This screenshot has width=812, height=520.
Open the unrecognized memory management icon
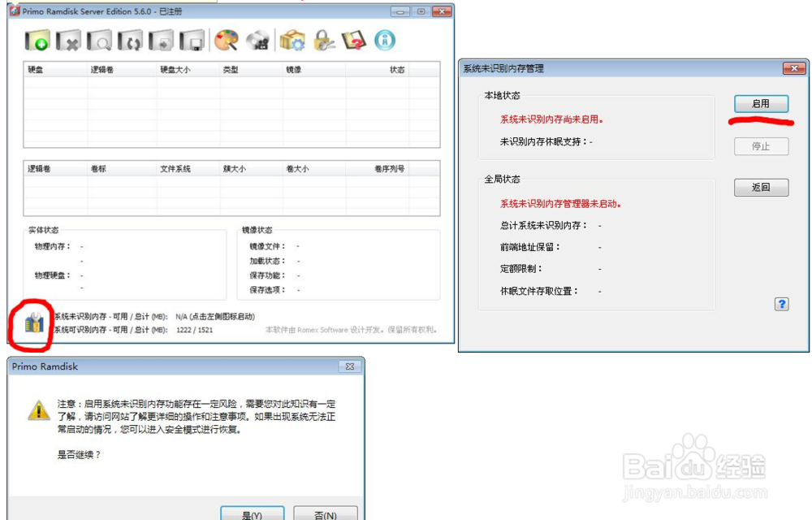click(x=34, y=323)
